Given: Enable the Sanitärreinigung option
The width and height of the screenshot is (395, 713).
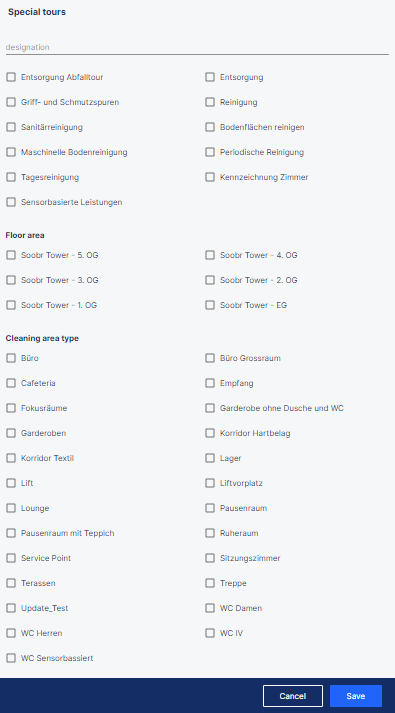Looking at the screenshot, I should (11, 127).
